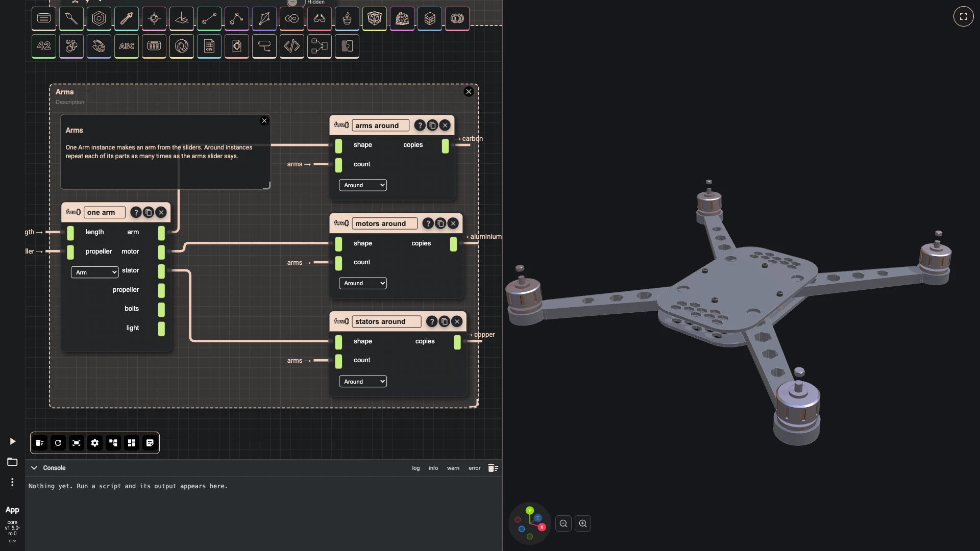Close the Arms description note
980x551 pixels.
coord(264,121)
